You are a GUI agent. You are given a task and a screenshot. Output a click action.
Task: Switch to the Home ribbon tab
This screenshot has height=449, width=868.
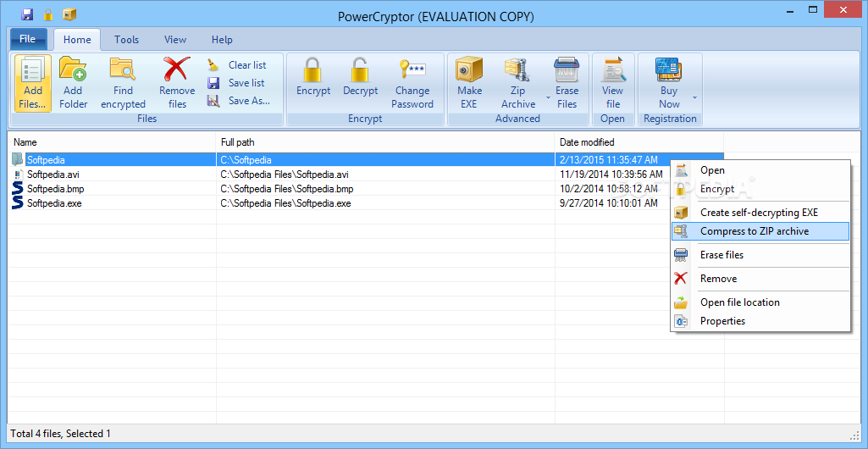pyautogui.click(x=77, y=39)
